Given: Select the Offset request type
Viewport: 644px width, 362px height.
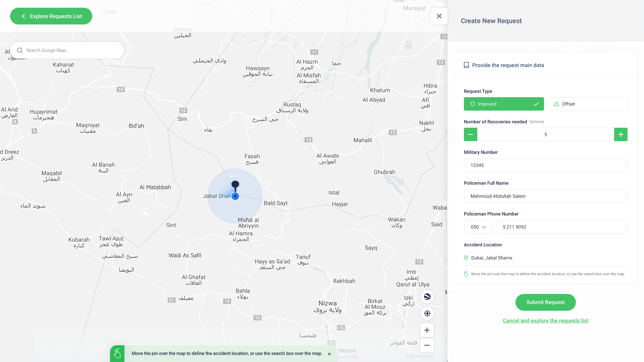Looking at the screenshot, I should click(587, 104).
